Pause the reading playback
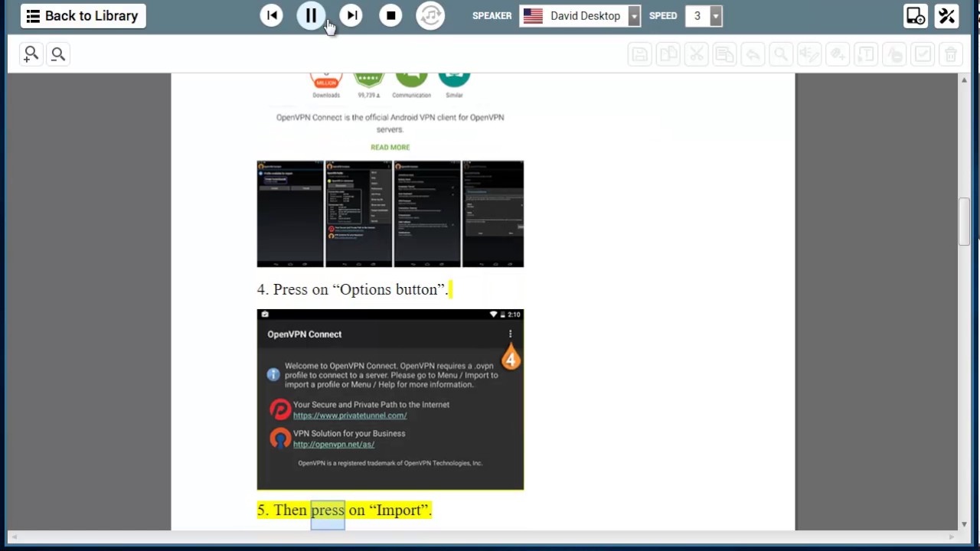980x551 pixels. pyautogui.click(x=311, y=15)
